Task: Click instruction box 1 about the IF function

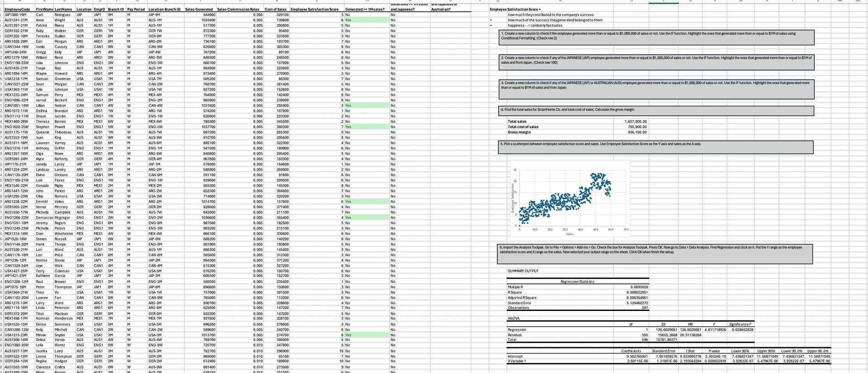Action: pyautogui.click(x=657, y=37)
